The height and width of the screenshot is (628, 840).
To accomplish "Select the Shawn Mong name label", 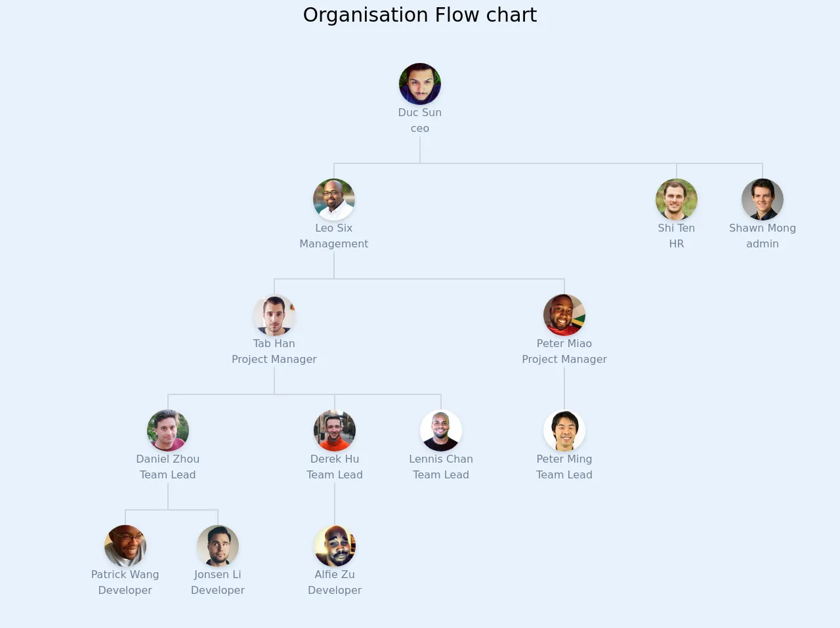I will (763, 228).
